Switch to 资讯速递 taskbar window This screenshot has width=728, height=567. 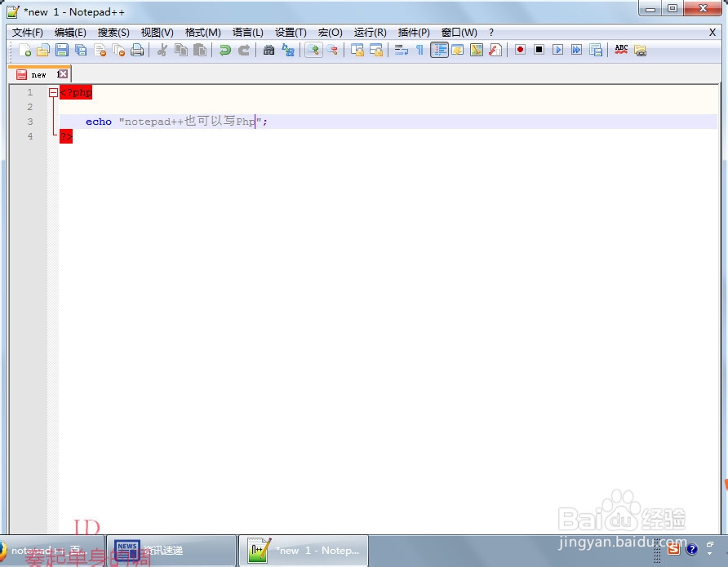[171, 551]
